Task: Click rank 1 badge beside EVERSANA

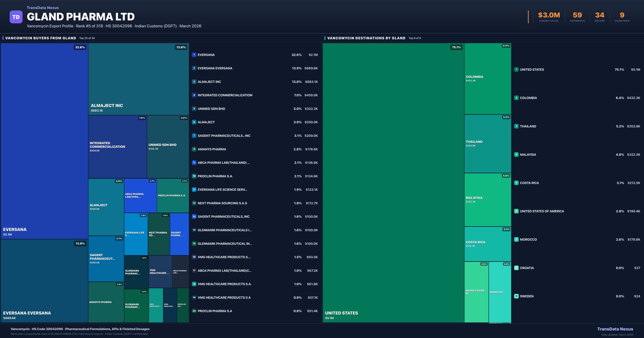Action: pyautogui.click(x=194, y=55)
